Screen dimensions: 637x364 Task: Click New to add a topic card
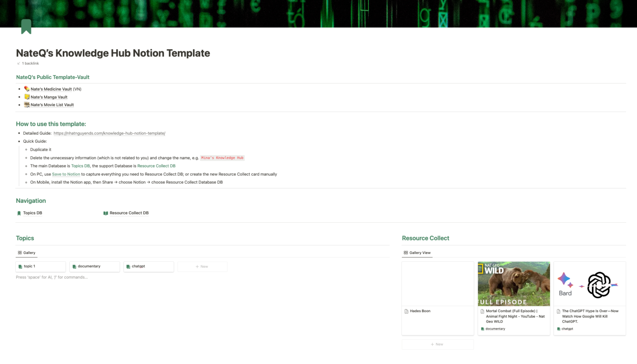click(202, 266)
